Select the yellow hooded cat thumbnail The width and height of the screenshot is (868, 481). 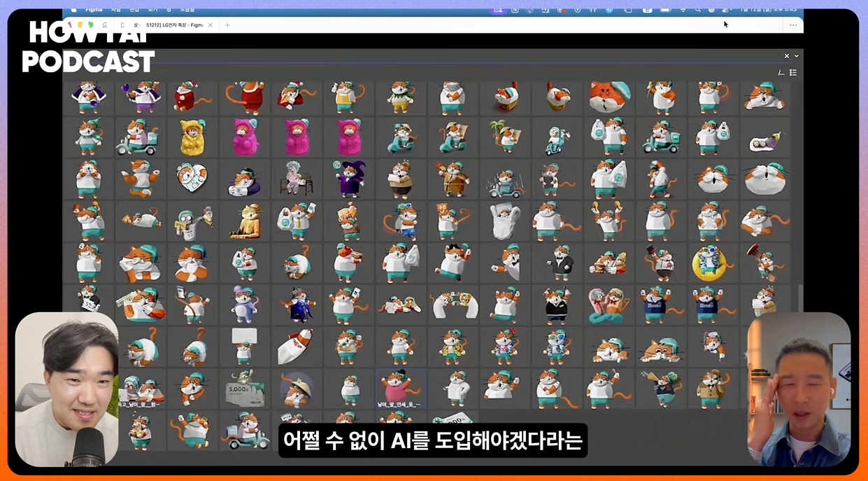point(192,137)
